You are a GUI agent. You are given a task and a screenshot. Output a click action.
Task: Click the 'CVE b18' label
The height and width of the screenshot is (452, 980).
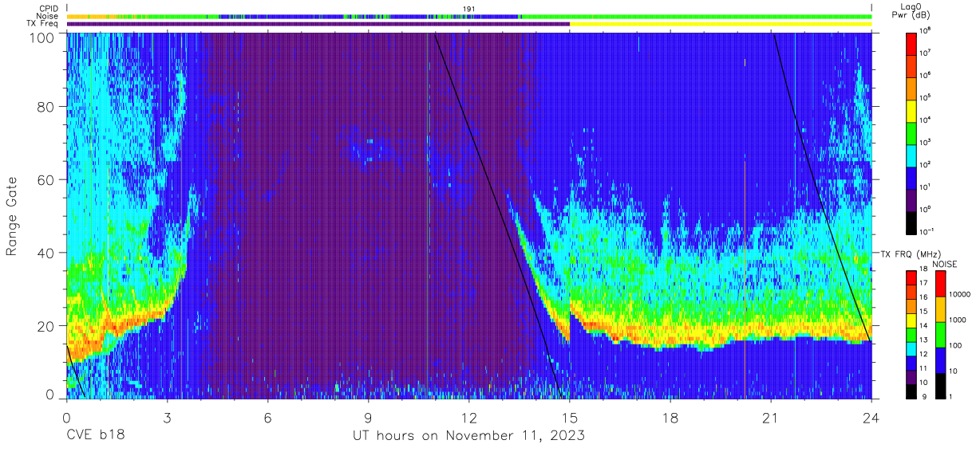click(x=94, y=435)
